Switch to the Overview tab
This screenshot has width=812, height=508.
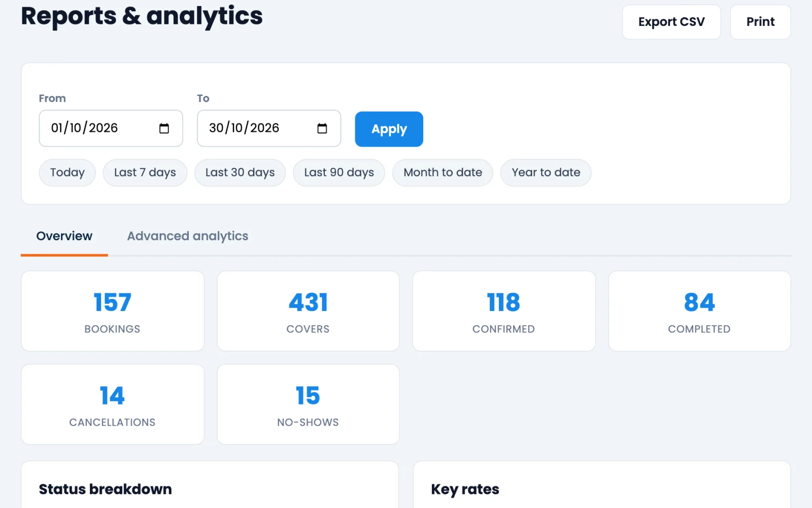pyautogui.click(x=64, y=236)
